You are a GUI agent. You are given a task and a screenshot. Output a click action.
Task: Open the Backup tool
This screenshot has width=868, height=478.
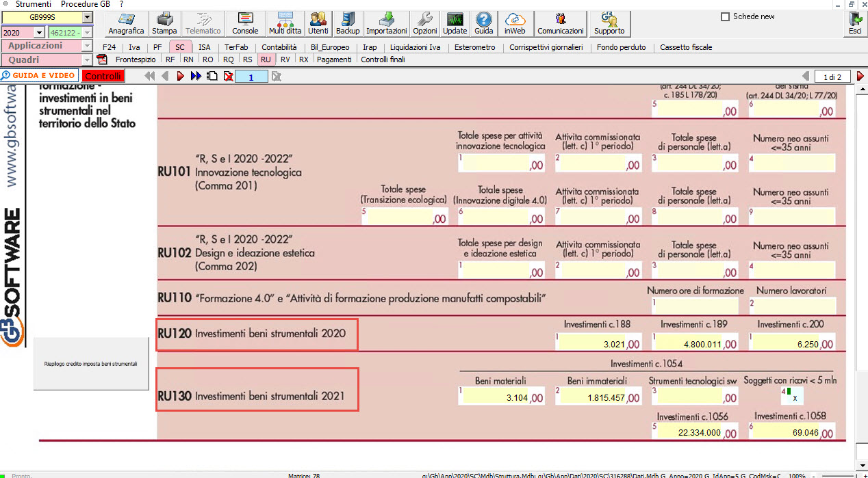point(348,23)
